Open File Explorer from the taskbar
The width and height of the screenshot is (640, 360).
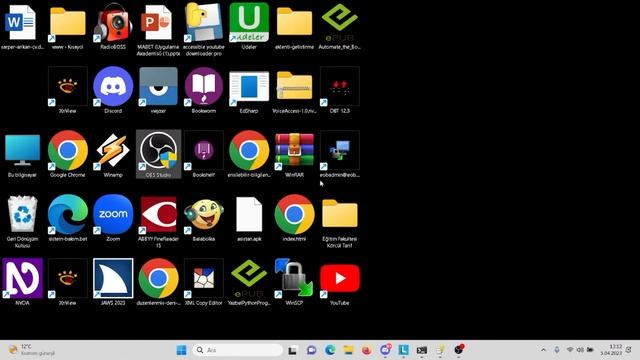(348, 350)
